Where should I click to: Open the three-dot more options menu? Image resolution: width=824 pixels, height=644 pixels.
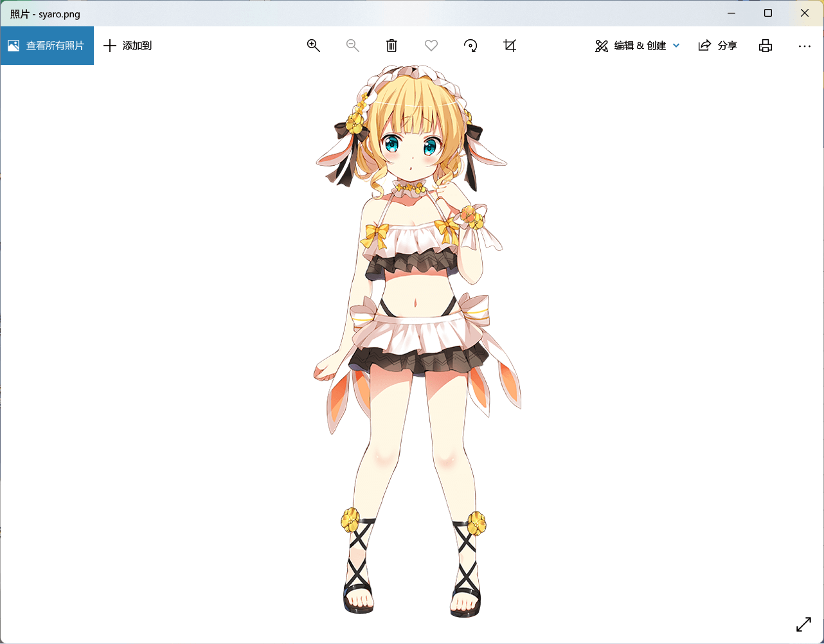coord(804,46)
